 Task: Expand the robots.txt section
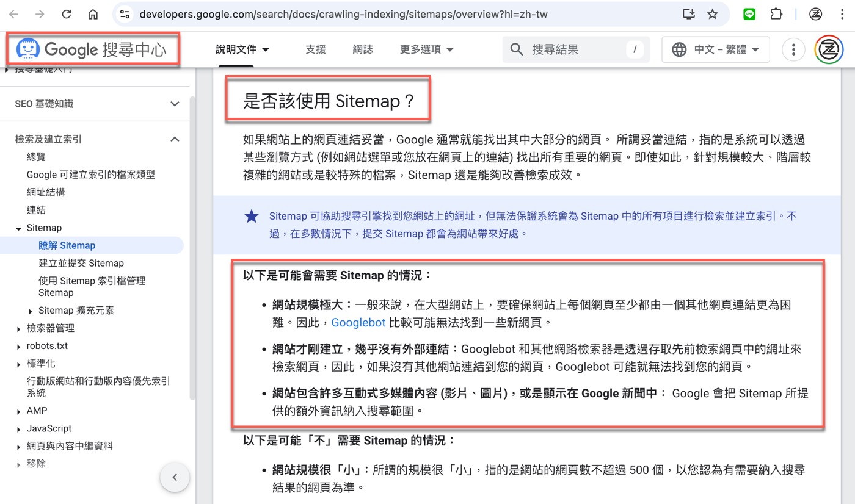click(19, 347)
